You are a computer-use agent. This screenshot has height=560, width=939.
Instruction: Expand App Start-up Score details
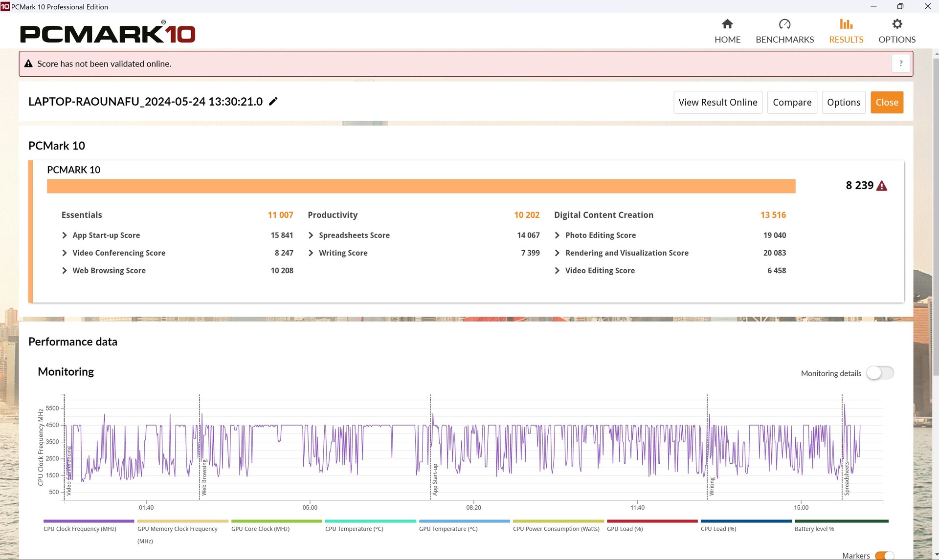click(65, 235)
